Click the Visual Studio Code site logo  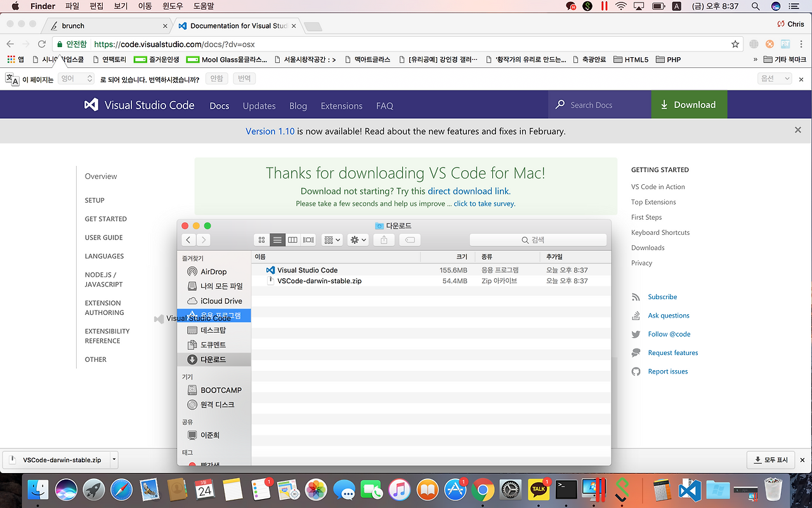tap(140, 105)
